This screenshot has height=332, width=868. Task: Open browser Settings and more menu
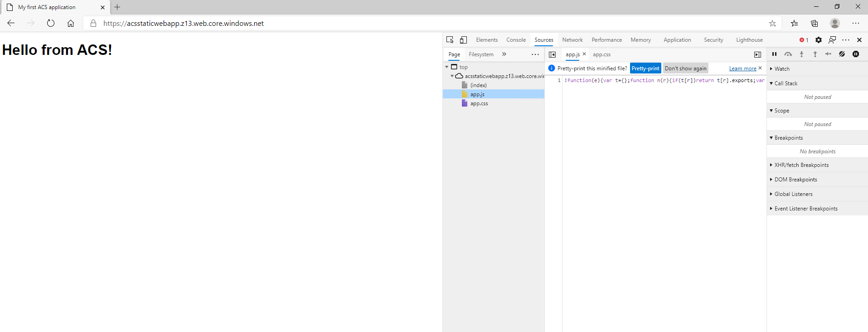pos(856,23)
